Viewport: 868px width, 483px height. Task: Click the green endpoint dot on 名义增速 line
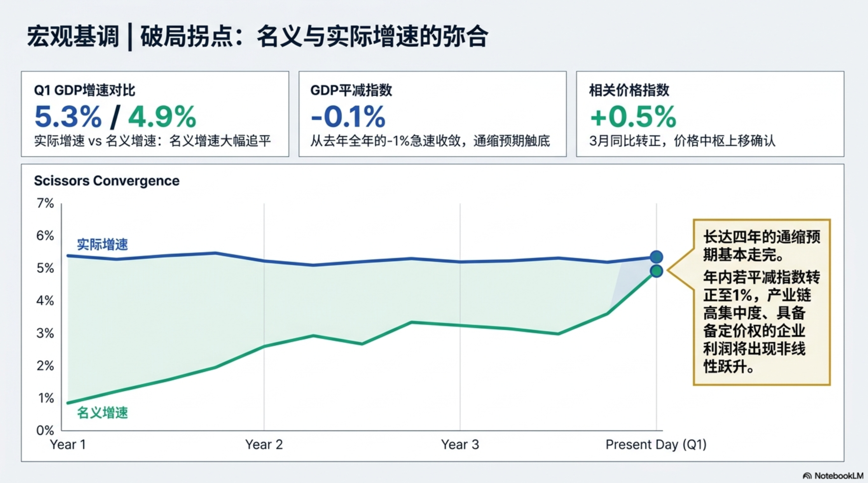pos(656,271)
